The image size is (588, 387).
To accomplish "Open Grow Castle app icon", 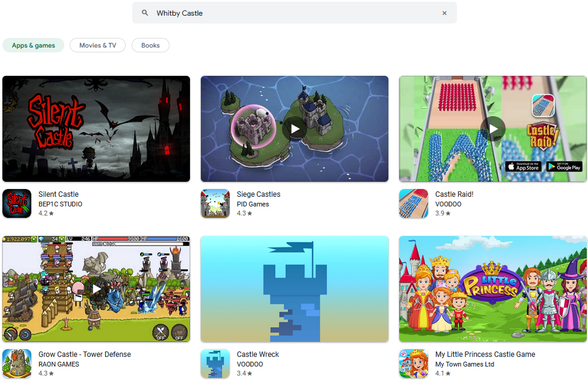I will coord(17,364).
